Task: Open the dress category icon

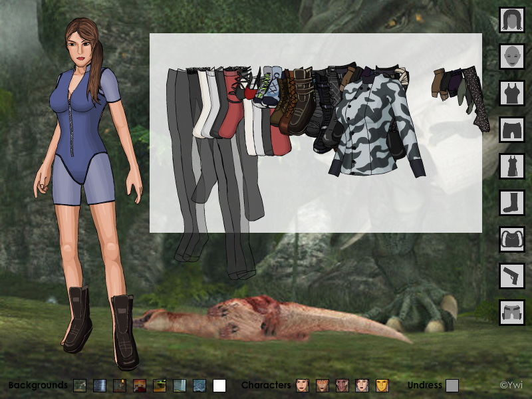Action: (x=511, y=166)
